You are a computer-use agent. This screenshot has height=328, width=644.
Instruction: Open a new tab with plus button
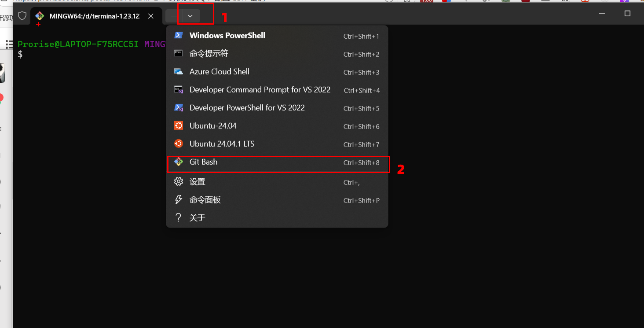(x=174, y=16)
